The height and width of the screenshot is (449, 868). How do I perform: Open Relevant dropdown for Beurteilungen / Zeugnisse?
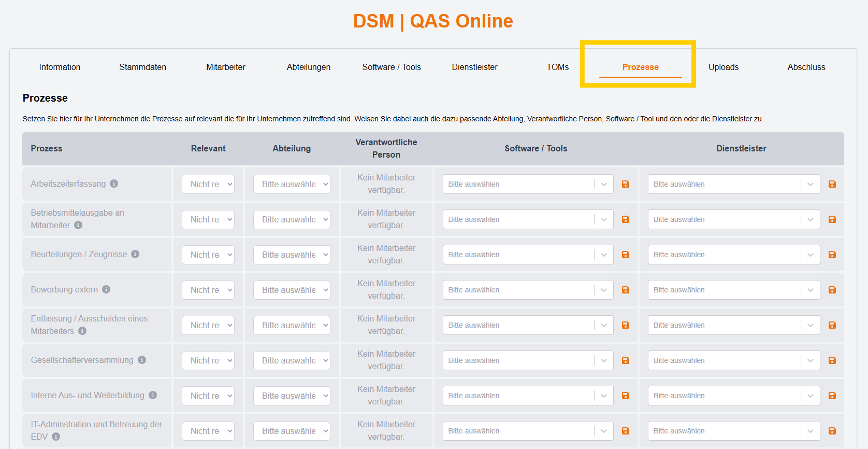[208, 255]
